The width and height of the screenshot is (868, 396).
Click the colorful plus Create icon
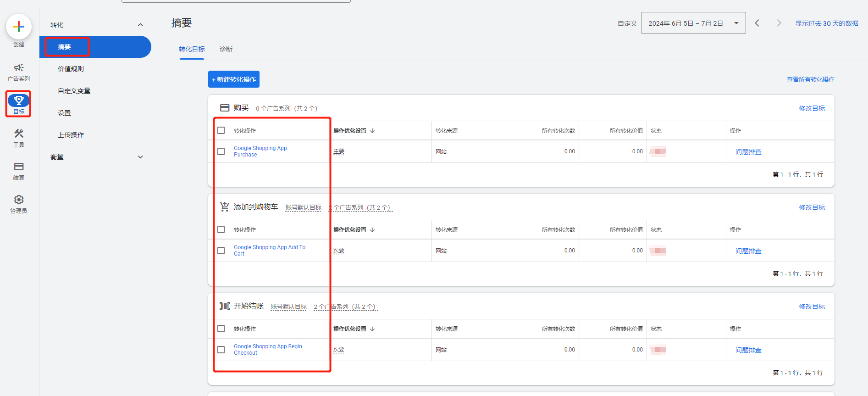pos(19,27)
